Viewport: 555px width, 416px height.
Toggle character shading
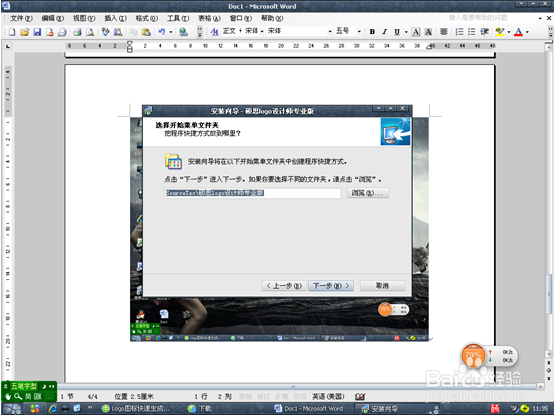point(428,32)
